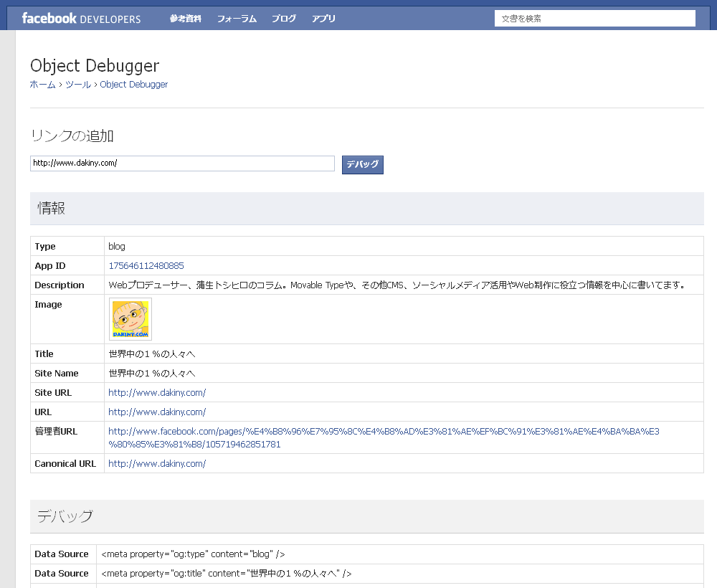717x588 pixels.
Task: Click the 管理者URL row label
Action: click(56, 432)
